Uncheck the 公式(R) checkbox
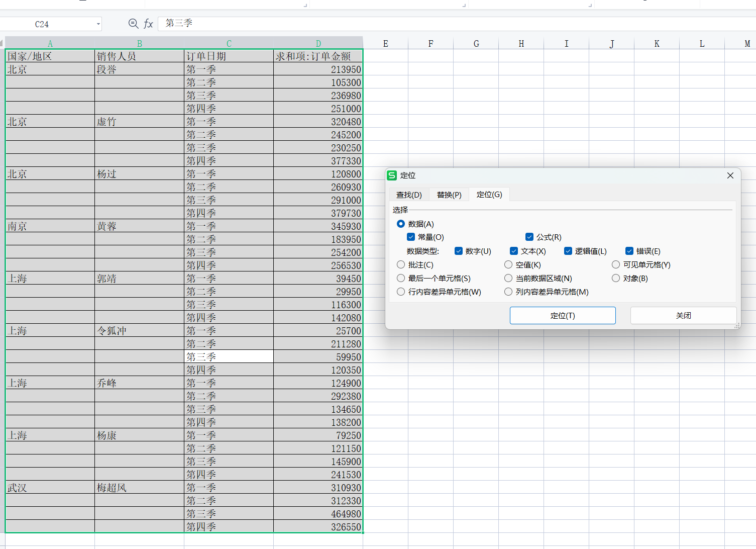The image size is (756, 549). pyautogui.click(x=529, y=237)
